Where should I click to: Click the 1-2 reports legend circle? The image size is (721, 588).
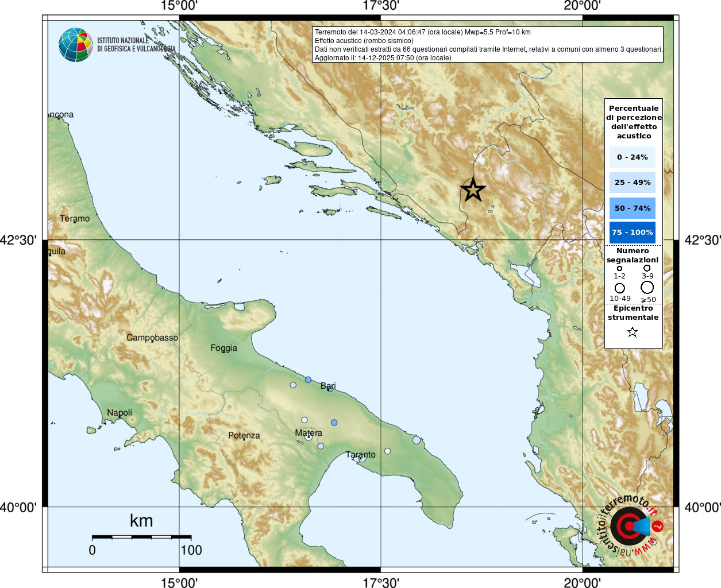click(619, 268)
